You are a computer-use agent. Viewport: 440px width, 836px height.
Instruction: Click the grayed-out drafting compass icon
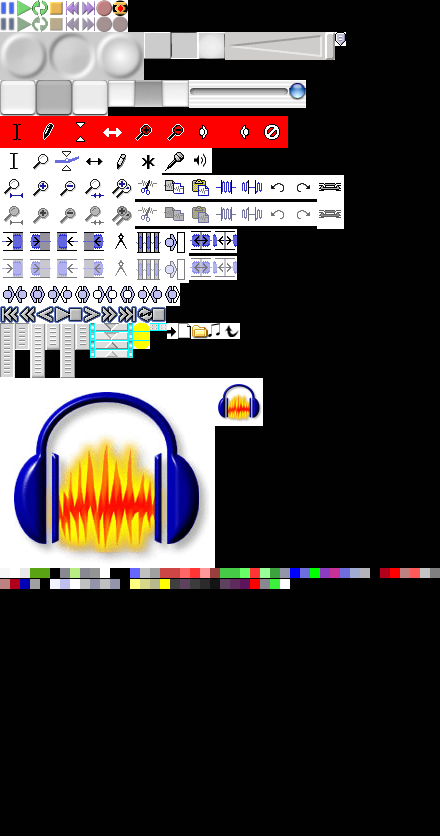coord(121,268)
